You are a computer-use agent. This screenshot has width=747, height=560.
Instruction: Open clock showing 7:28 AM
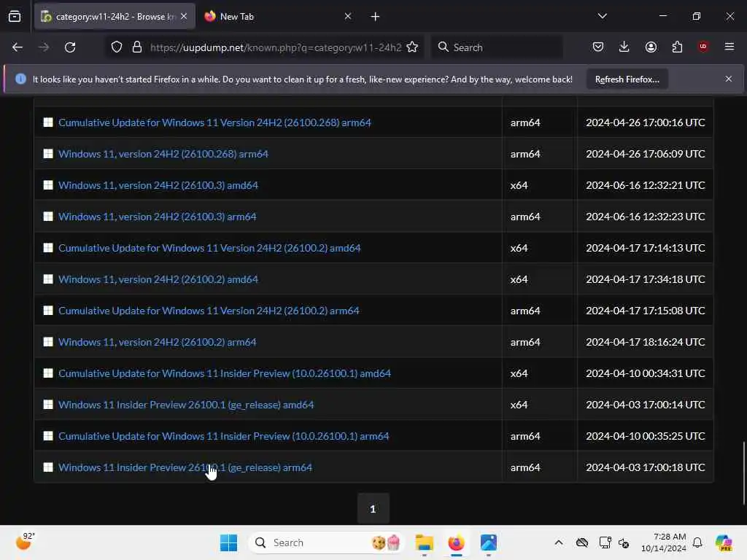point(664,542)
